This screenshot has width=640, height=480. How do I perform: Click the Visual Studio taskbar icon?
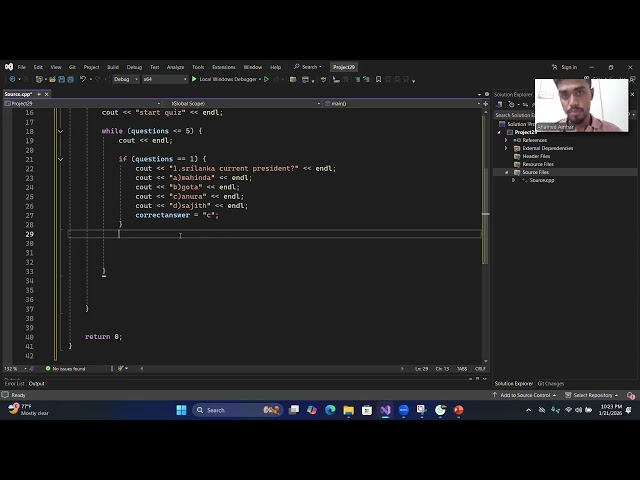pyautogui.click(x=385, y=410)
